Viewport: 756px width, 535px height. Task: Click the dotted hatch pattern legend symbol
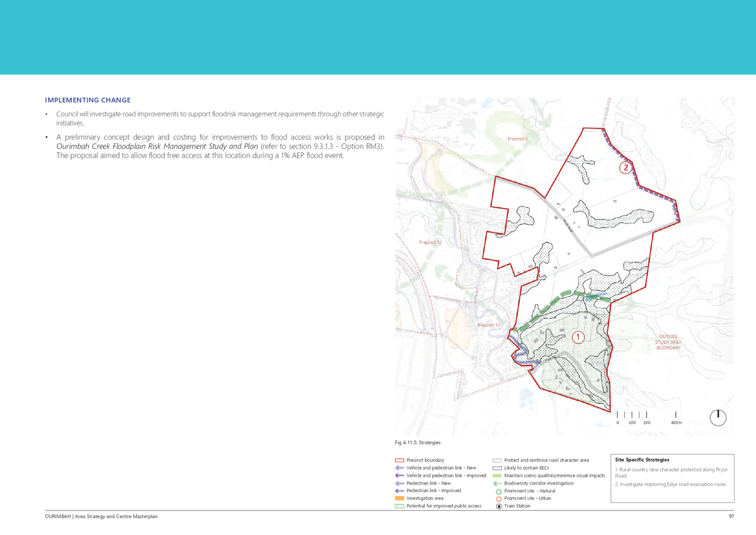pyautogui.click(x=497, y=460)
